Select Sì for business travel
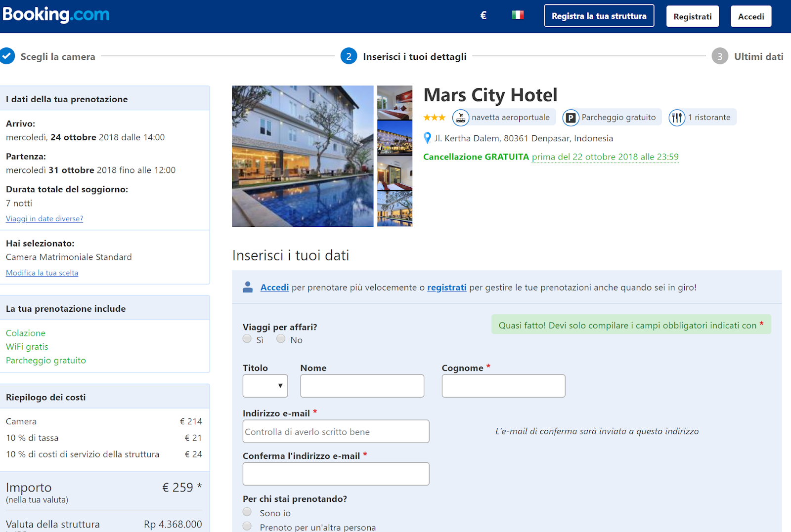This screenshot has height=532, width=791. pos(247,339)
